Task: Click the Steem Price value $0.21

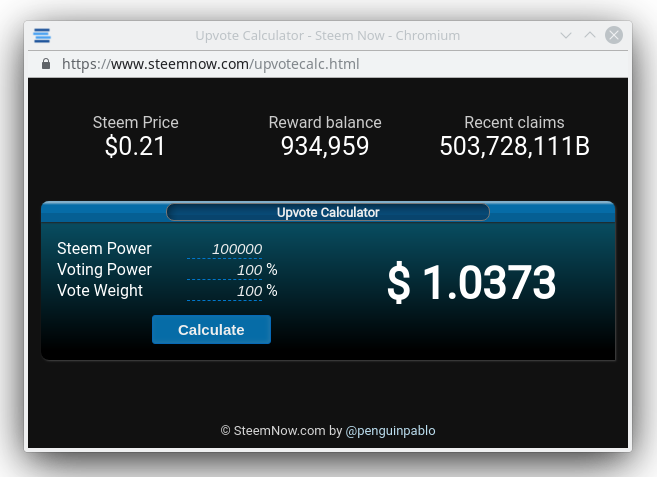Action: [x=135, y=146]
